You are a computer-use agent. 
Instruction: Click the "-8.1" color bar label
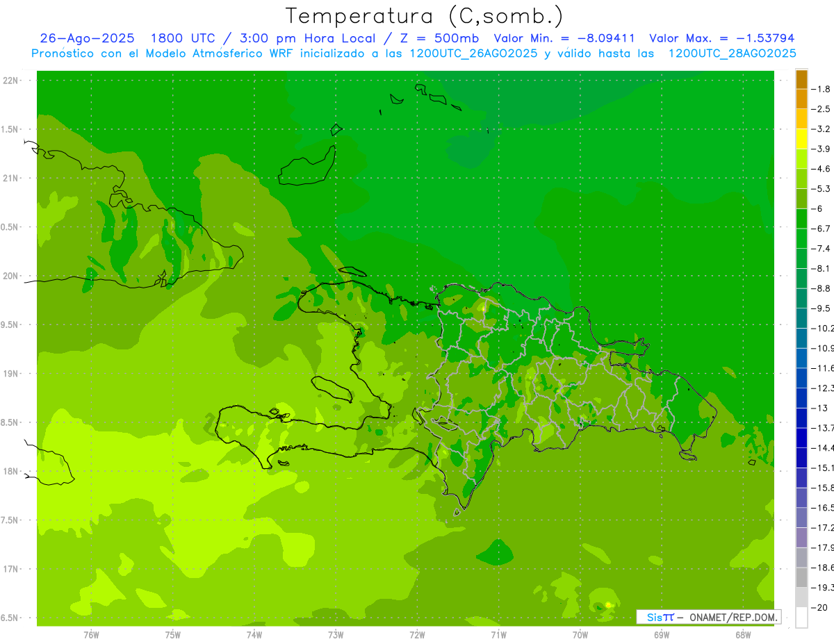821,268
